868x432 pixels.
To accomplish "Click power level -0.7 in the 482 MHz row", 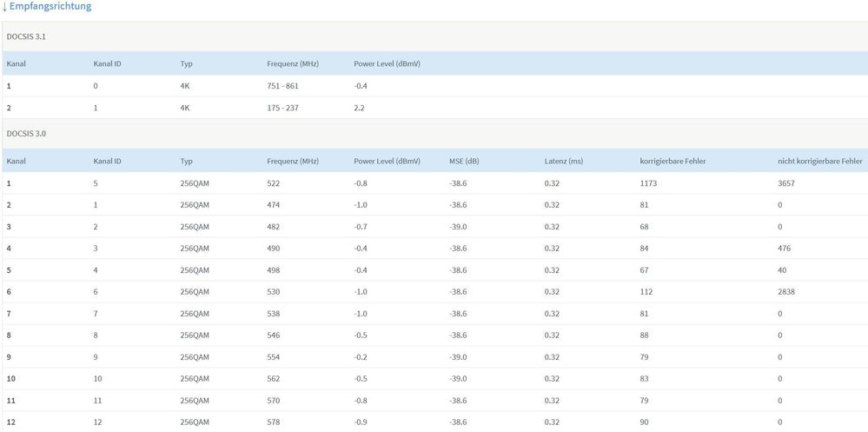I will (x=361, y=227).
